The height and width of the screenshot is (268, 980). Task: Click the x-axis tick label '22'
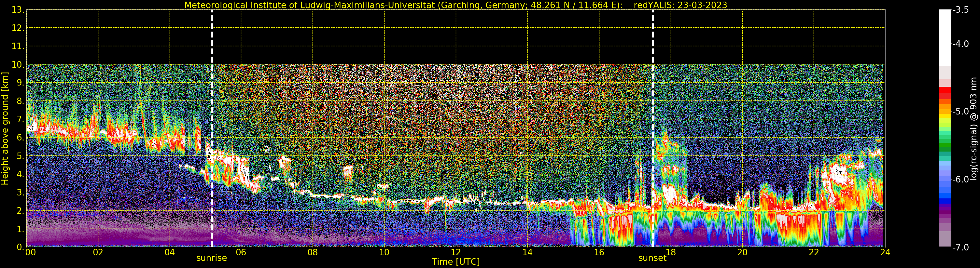point(814,252)
